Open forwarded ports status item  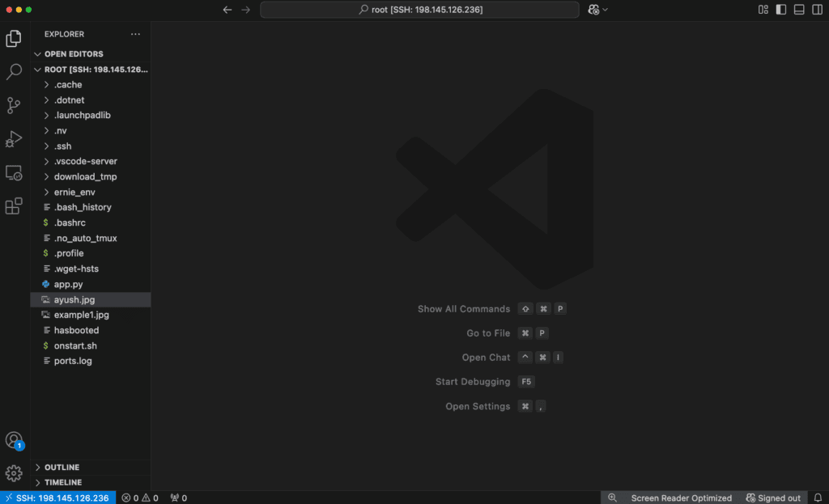179,498
